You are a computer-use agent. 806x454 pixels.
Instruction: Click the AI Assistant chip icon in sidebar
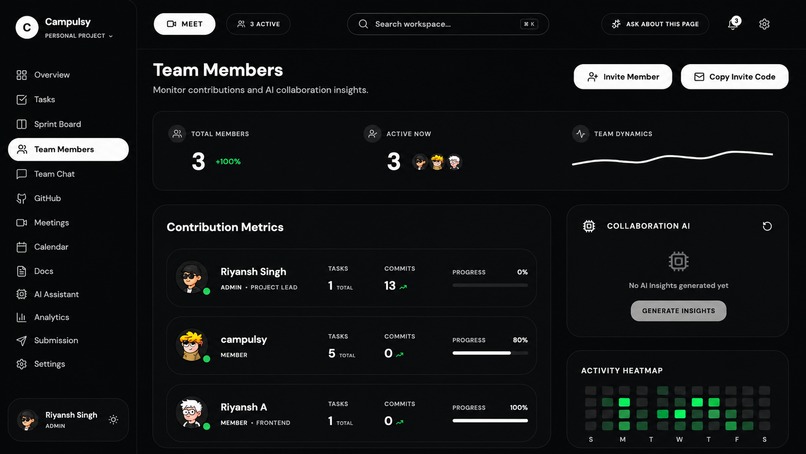click(22, 294)
